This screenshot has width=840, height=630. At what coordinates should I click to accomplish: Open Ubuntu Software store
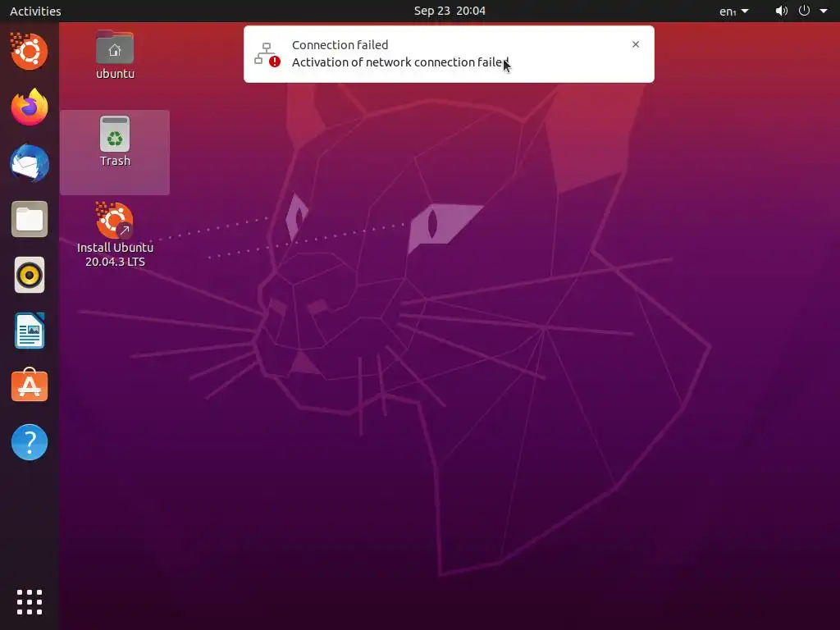tap(30, 386)
